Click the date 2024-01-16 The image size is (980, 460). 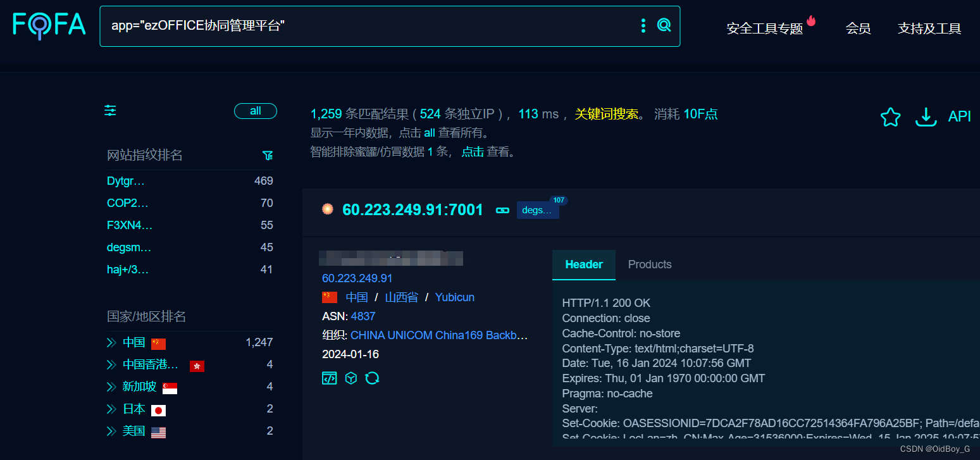tap(350, 354)
